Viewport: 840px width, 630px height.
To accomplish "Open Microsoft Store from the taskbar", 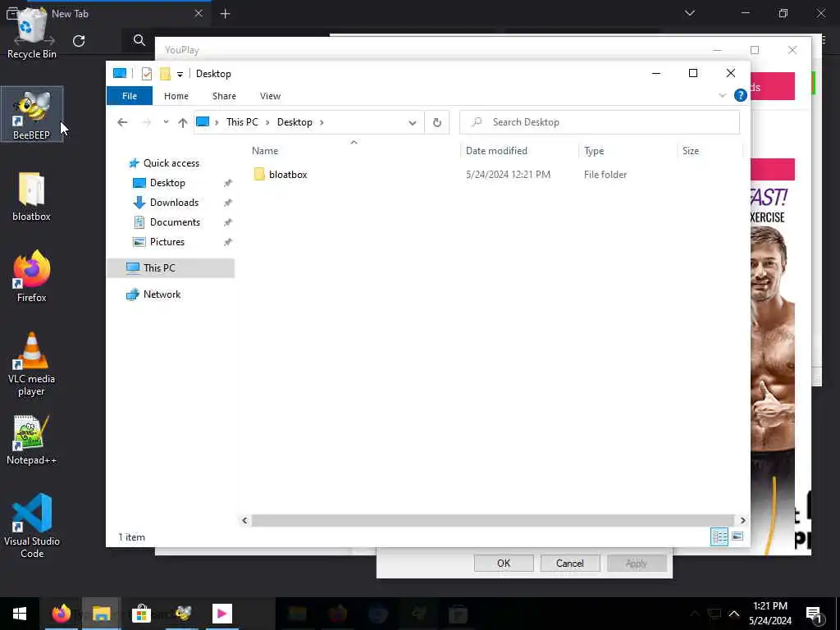I will (x=141, y=614).
